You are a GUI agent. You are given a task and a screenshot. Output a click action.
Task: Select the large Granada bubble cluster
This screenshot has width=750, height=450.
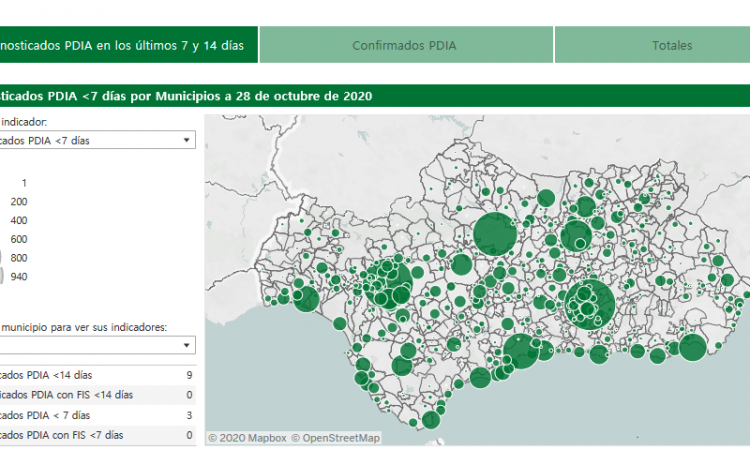click(x=588, y=301)
